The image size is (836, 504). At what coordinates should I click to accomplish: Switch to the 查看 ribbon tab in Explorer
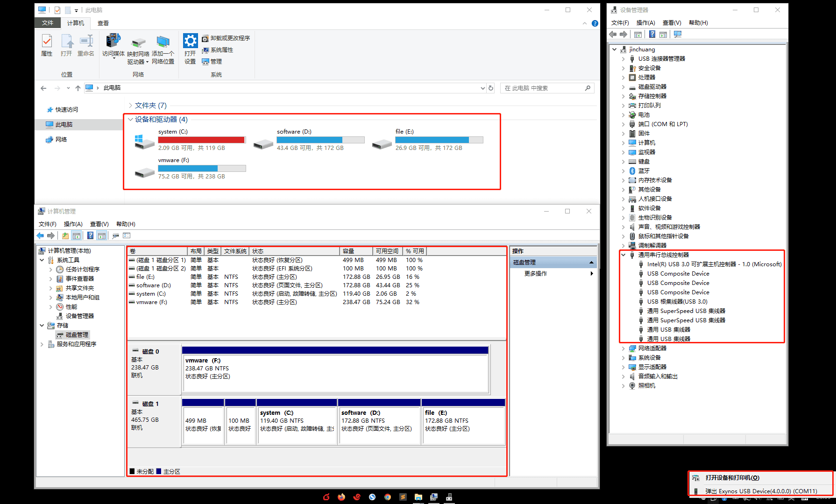pos(103,23)
